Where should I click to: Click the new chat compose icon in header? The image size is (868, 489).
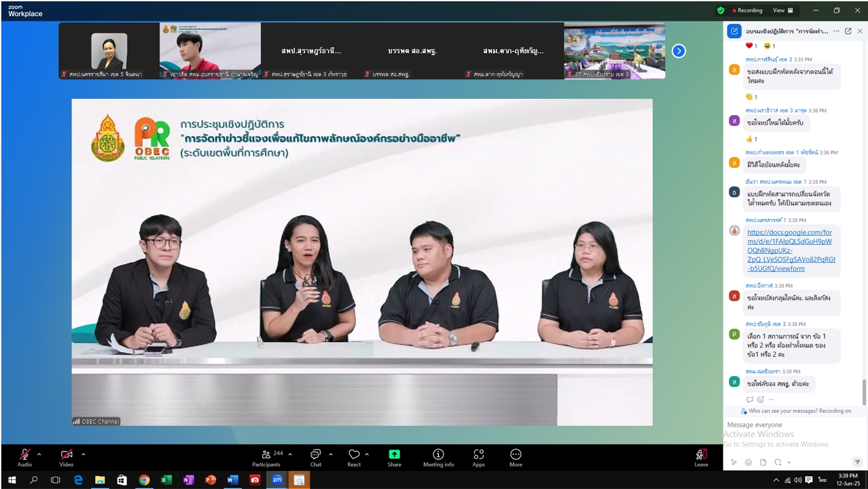tap(734, 31)
